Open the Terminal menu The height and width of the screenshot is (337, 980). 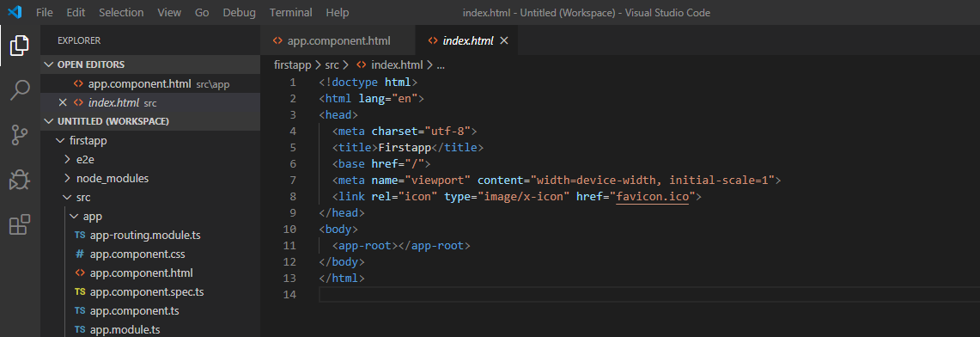coord(291,13)
